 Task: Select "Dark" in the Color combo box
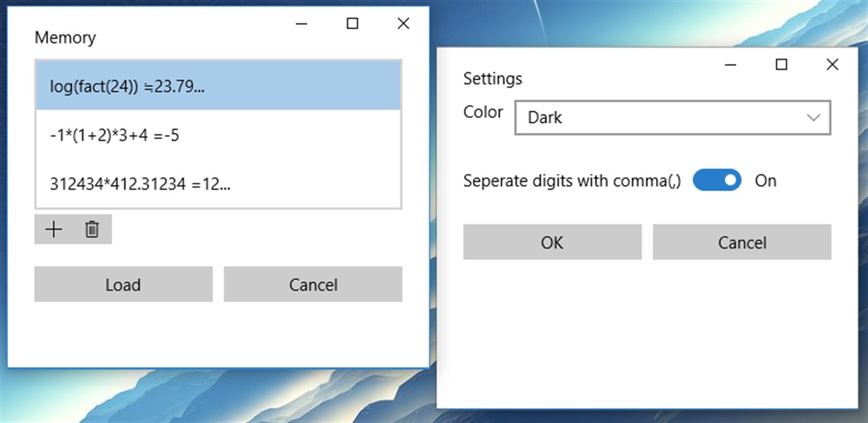[x=673, y=117]
